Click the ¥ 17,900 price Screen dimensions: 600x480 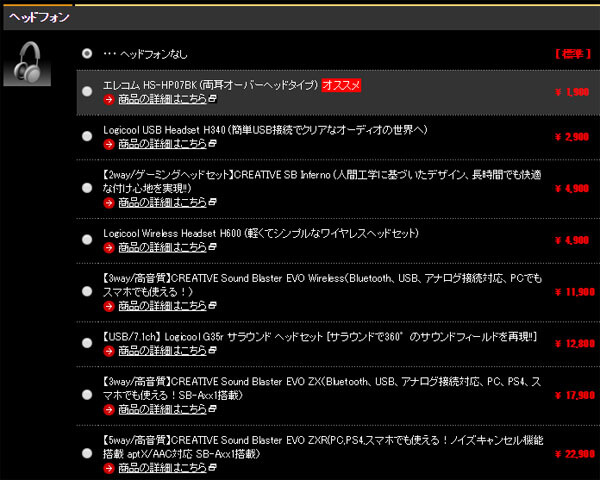coord(575,395)
